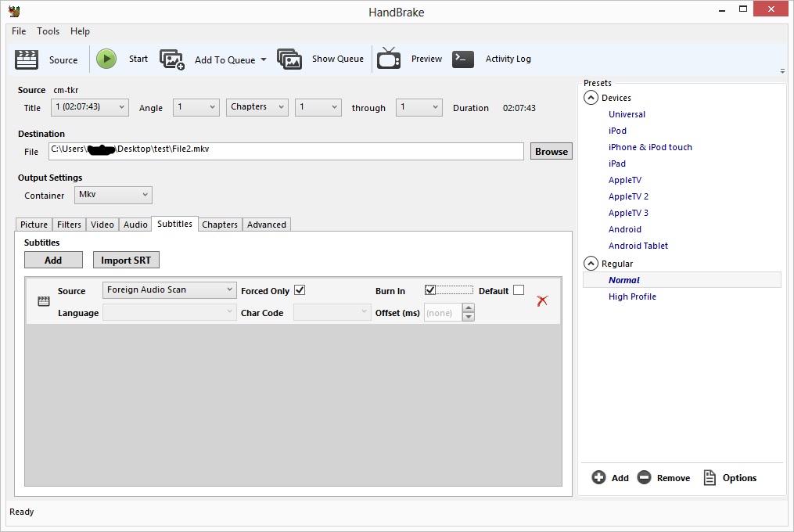
Task: Switch to the Picture tab
Action: (x=34, y=225)
